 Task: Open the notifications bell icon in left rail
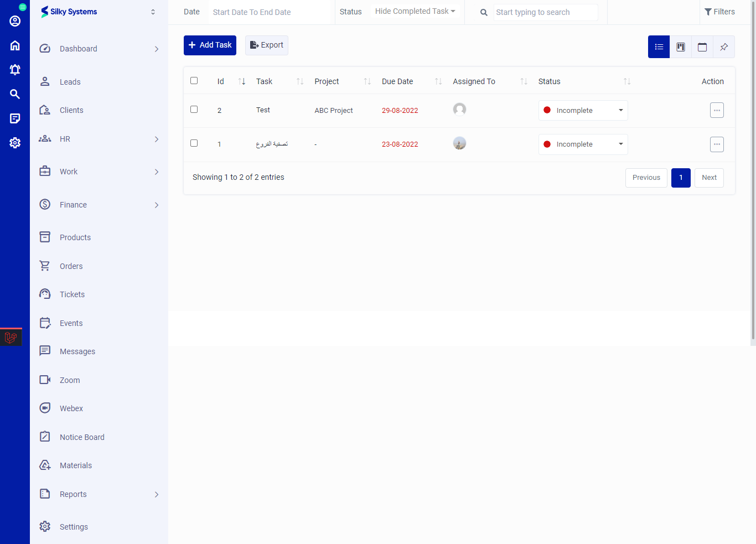click(15, 70)
